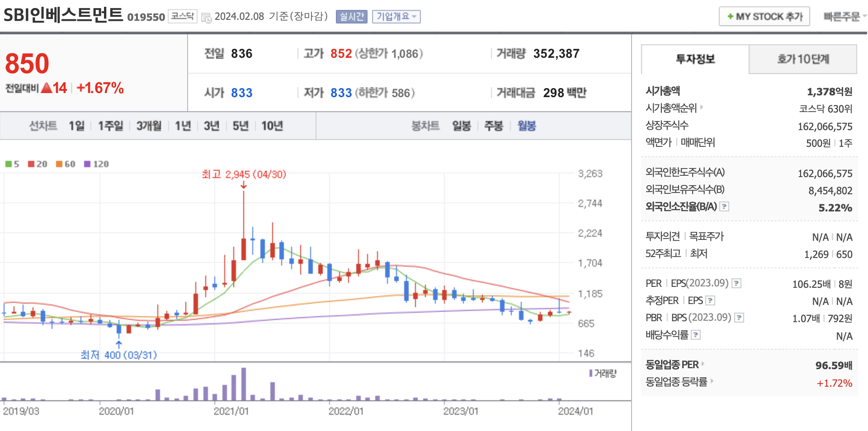Click the 거래량 volume chart legend

(603, 374)
